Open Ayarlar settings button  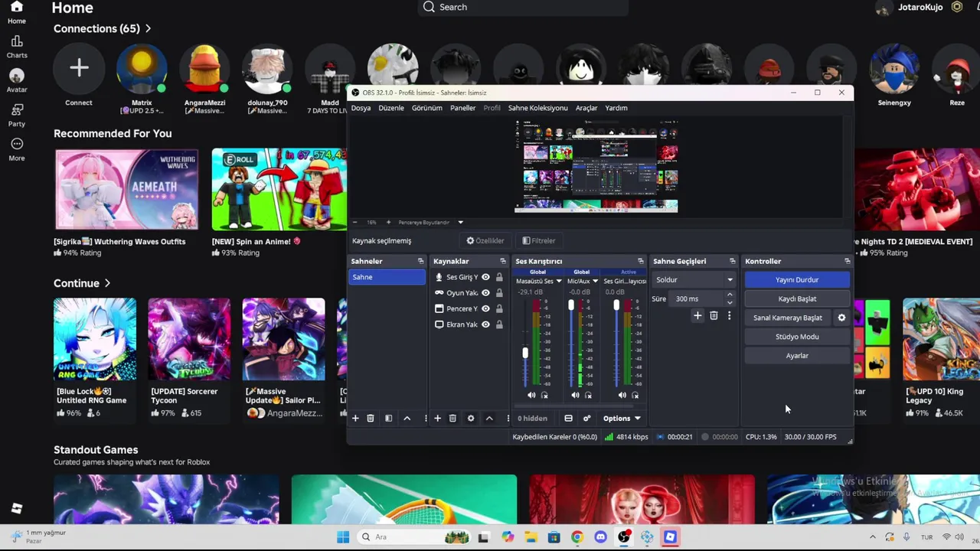(797, 356)
